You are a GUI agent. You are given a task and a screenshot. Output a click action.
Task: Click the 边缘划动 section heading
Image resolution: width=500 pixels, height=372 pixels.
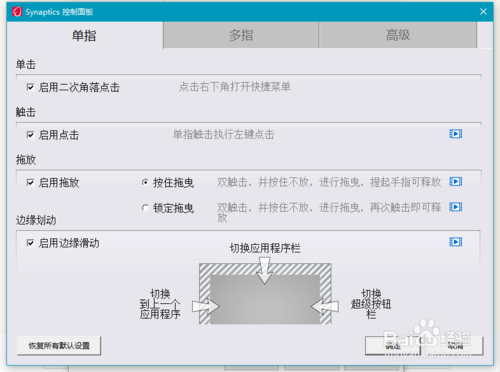[36, 220]
